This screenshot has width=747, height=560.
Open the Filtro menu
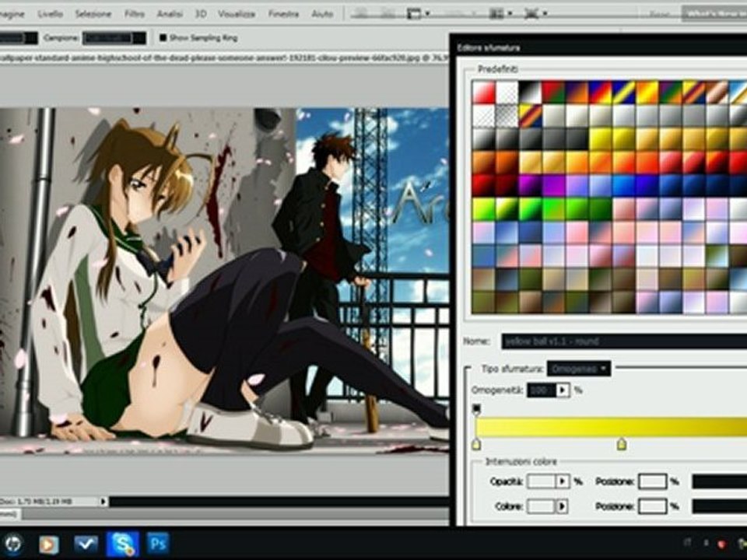pos(135,14)
